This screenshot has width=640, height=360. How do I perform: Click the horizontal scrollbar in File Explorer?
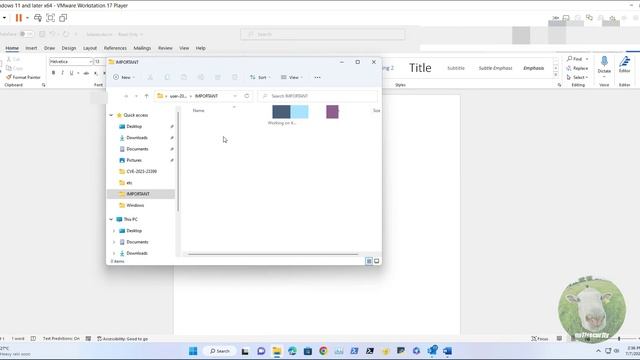click(273, 254)
